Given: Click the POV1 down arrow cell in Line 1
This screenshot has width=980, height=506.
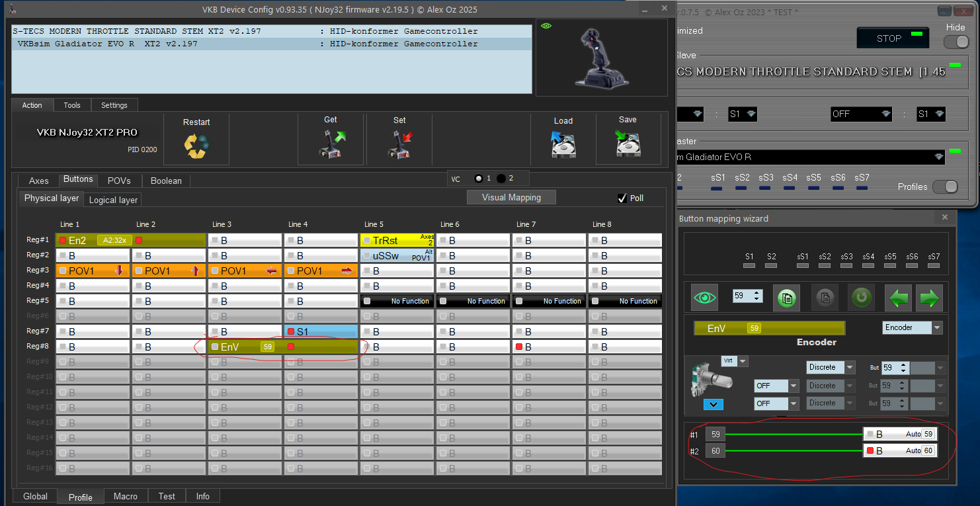Looking at the screenshot, I should (x=93, y=271).
